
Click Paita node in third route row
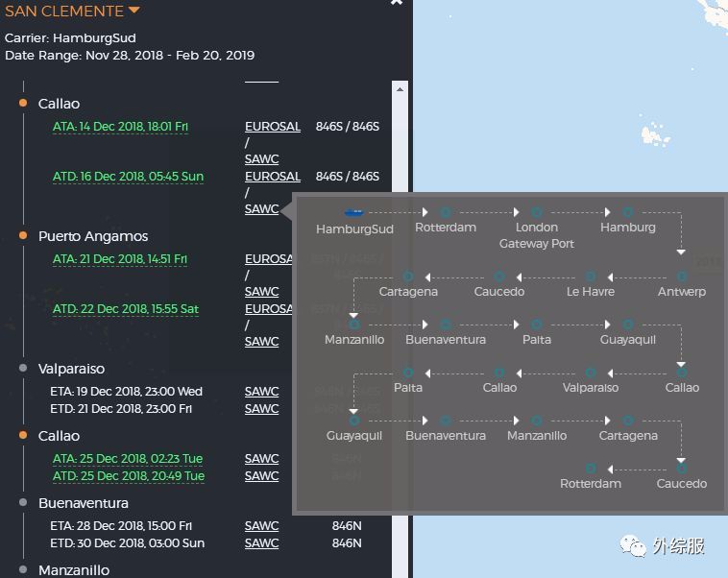[x=537, y=325]
